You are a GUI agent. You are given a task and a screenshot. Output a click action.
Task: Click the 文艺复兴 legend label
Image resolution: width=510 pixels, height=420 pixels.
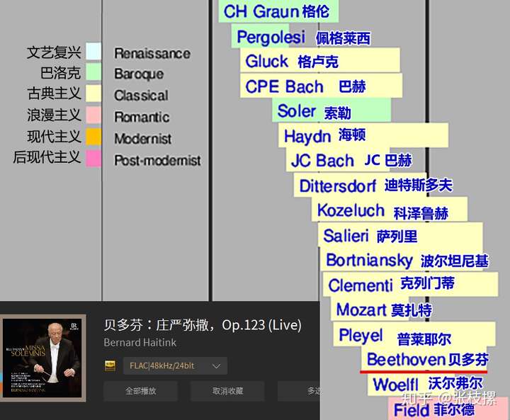[54, 52]
